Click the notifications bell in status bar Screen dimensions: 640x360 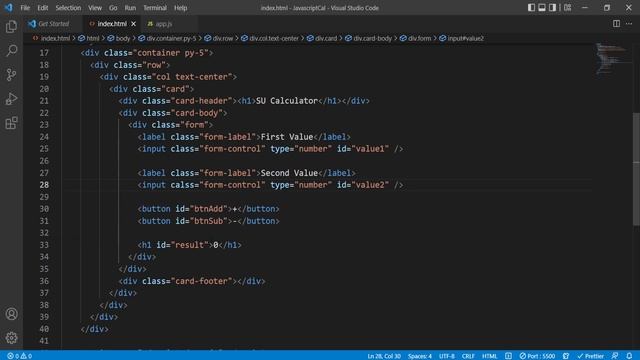(x=629, y=356)
